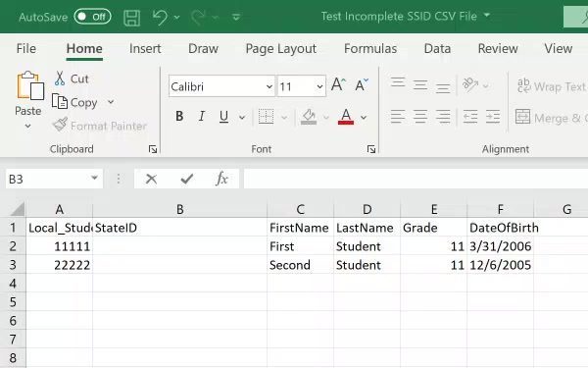Expand the Orientation options arrow
Screen dimensions: 588x368
tap(486, 86)
